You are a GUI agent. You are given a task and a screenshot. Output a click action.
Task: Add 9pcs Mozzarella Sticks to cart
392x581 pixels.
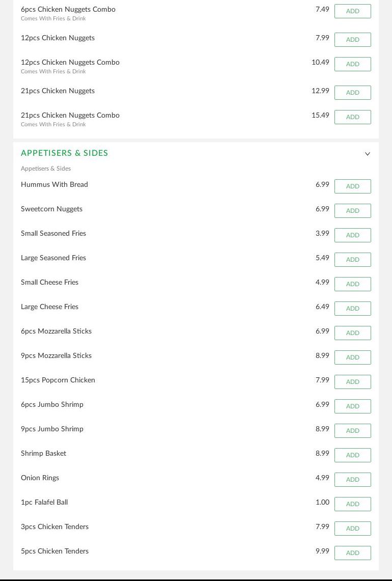click(x=352, y=357)
